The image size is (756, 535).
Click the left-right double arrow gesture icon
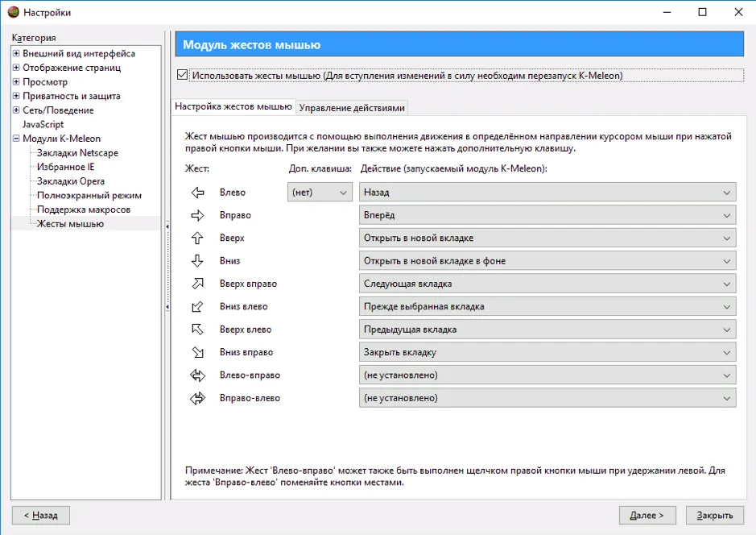tap(198, 375)
